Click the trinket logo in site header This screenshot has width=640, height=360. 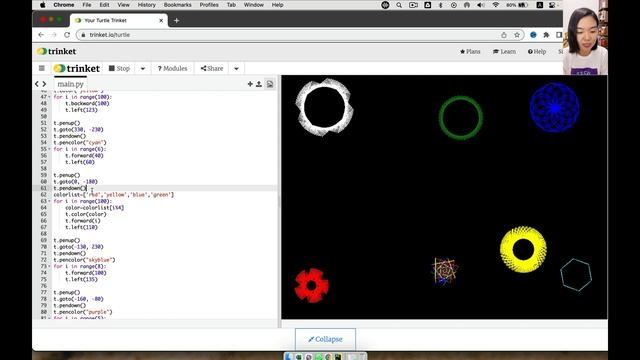point(56,51)
